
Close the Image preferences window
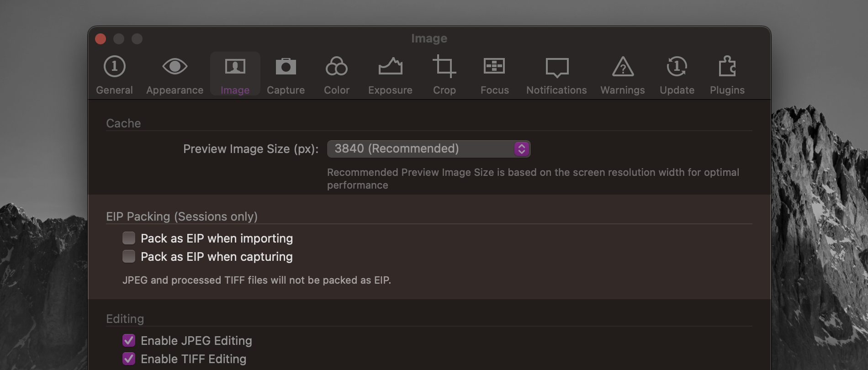[101, 39]
